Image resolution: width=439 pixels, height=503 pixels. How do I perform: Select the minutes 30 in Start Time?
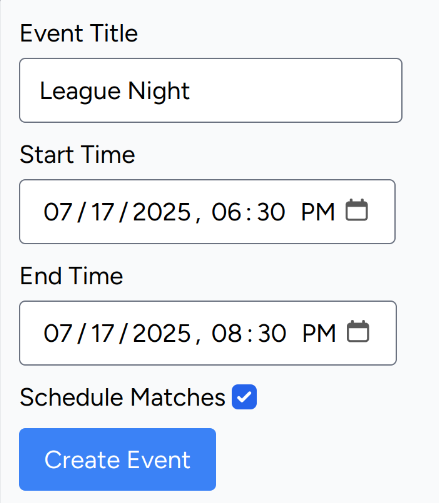271,212
